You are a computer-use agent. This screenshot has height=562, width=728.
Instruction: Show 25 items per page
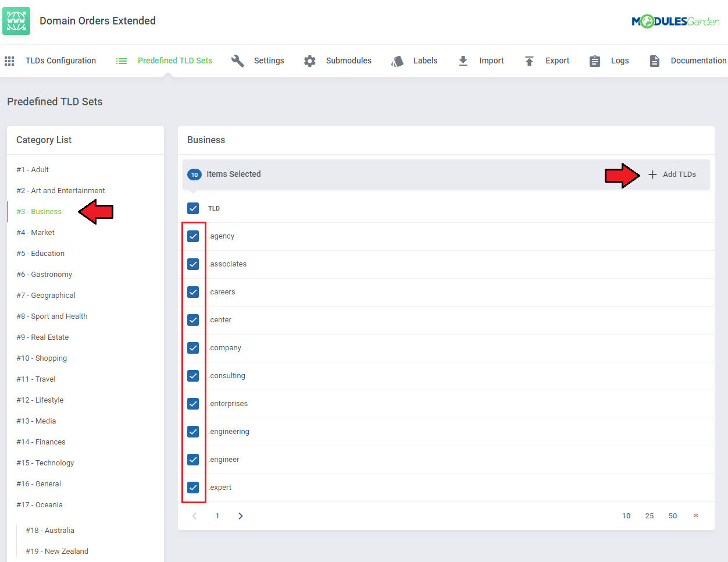(x=650, y=516)
